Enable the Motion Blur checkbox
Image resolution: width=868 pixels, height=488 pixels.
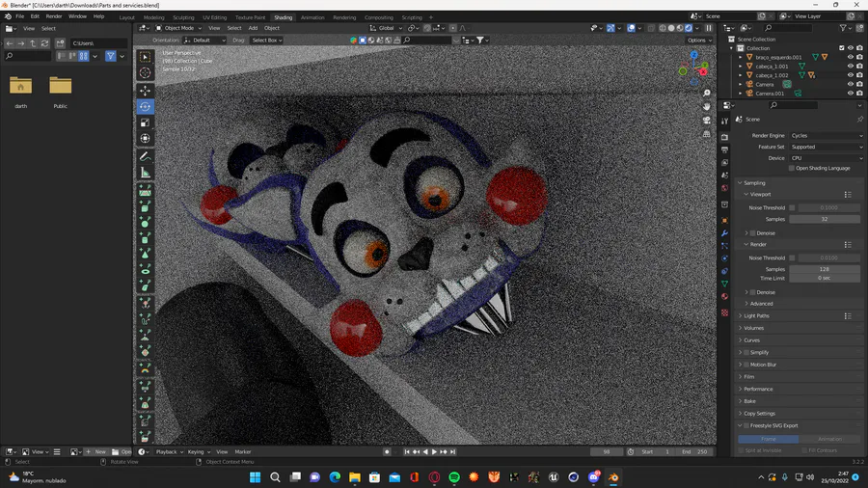click(x=746, y=365)
